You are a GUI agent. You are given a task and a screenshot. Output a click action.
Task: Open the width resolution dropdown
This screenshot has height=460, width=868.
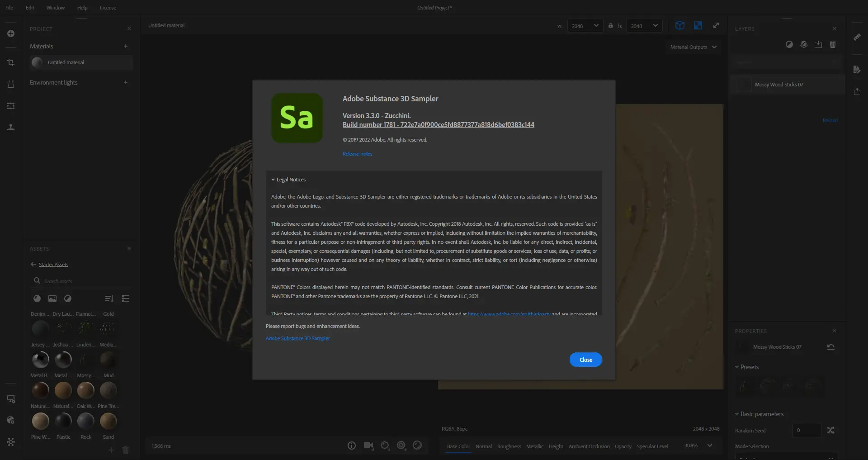tap(585, 26)
